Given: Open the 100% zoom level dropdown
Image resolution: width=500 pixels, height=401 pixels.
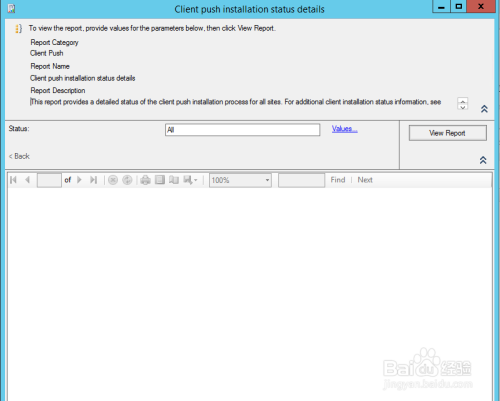Looking at the screenshot, I should click(x=240, y=180).
